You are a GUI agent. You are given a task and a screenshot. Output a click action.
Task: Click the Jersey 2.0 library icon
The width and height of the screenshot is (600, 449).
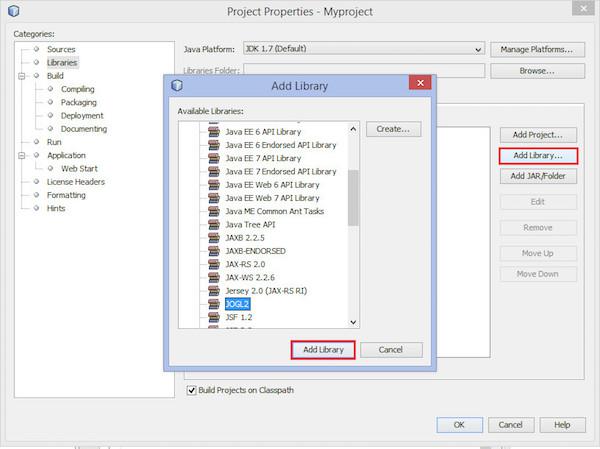coord(214,291)
